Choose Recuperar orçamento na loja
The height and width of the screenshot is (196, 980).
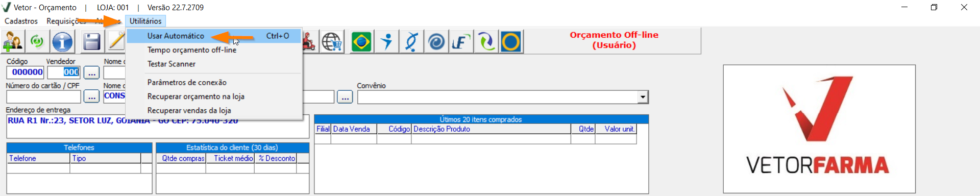(x=214, y=96)
